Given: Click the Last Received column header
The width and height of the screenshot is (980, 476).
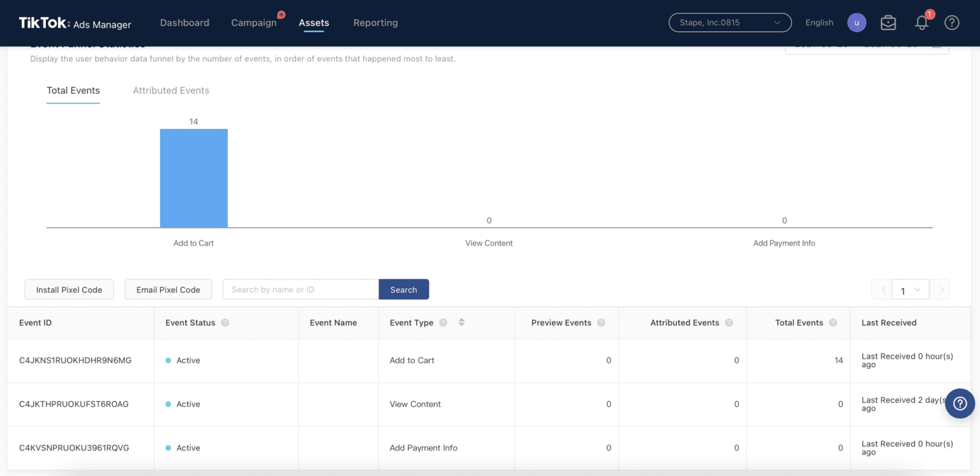Looking at the screenshot, I should tap(889, 323).
